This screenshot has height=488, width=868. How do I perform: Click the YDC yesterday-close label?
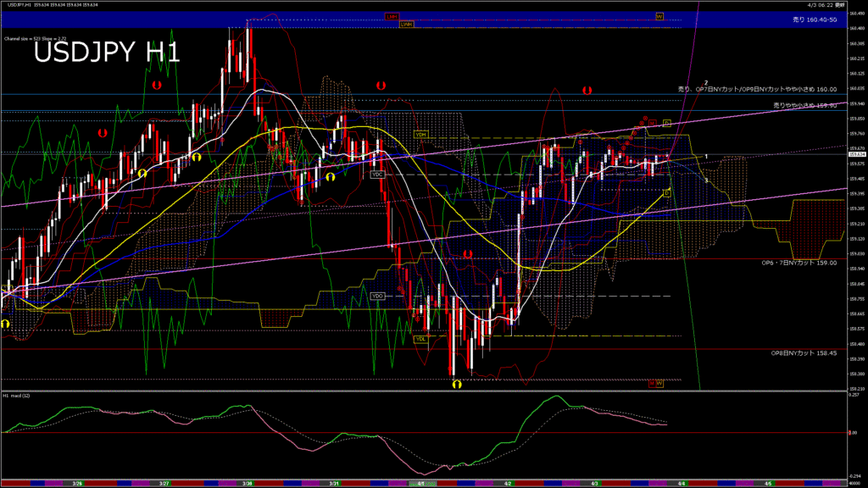[x=378, y=175]
